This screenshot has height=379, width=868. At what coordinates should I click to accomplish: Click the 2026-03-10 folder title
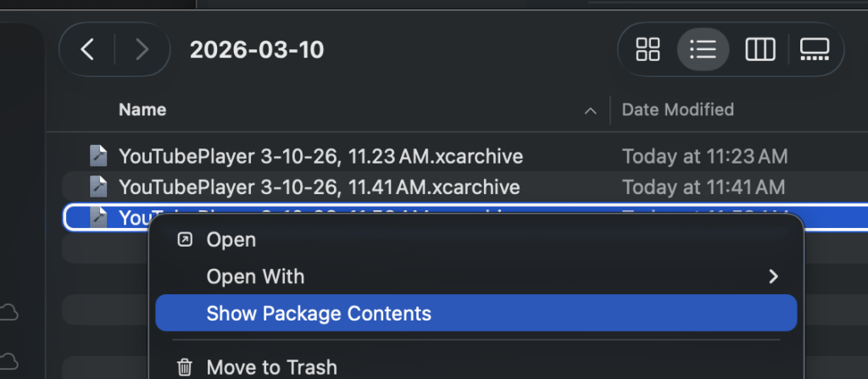tap(257, 50)
